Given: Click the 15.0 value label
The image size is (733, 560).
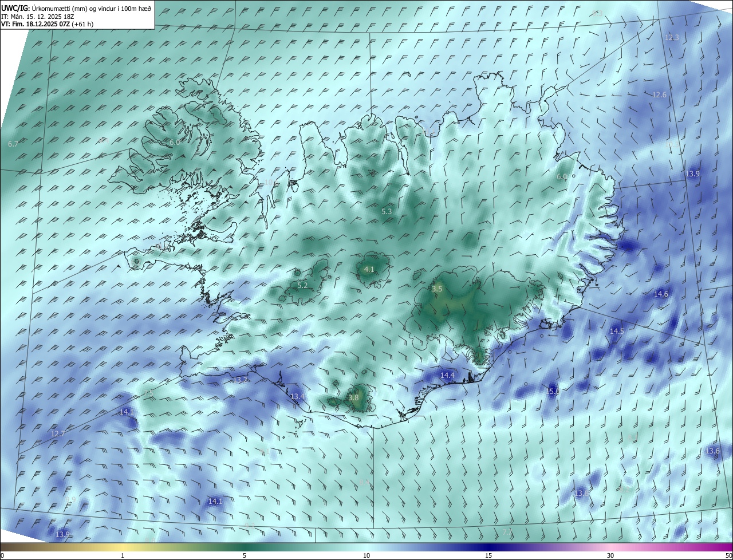Looking at the screenshot, I should 552,392.
